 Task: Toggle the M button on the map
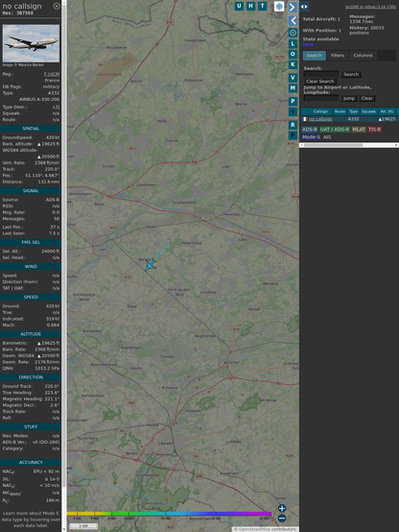tap(293, 88)
